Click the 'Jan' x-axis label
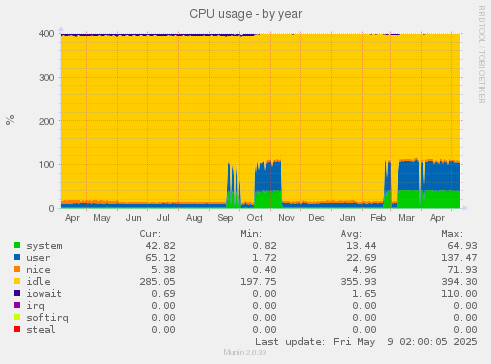 [x=347, y=218]
